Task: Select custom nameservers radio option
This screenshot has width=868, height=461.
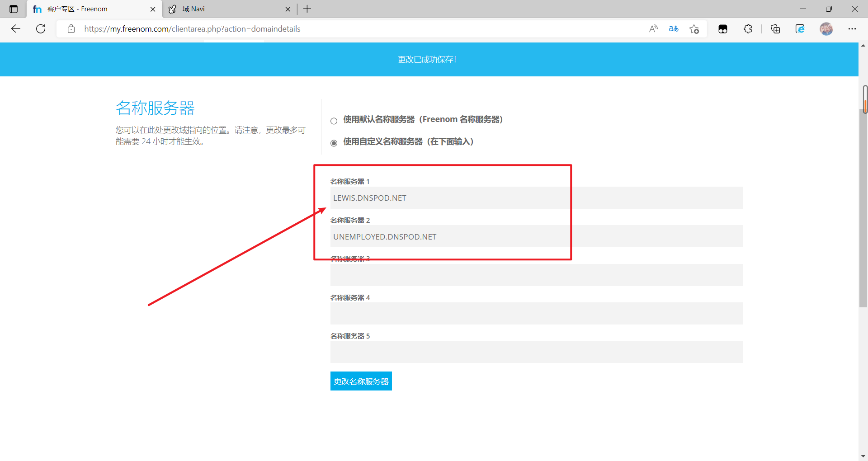Action: coord(334,143)
